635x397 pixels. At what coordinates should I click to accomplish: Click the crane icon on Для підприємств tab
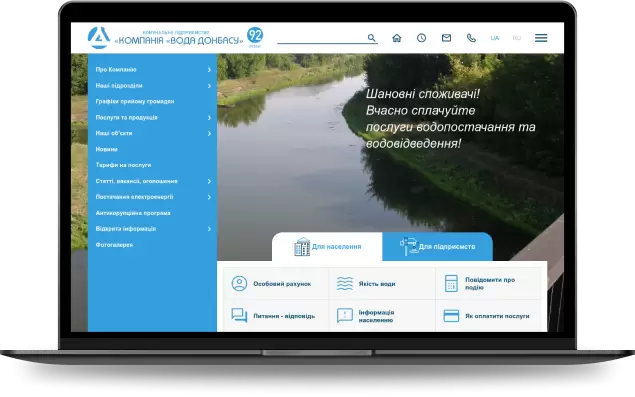tap(409, 246)
